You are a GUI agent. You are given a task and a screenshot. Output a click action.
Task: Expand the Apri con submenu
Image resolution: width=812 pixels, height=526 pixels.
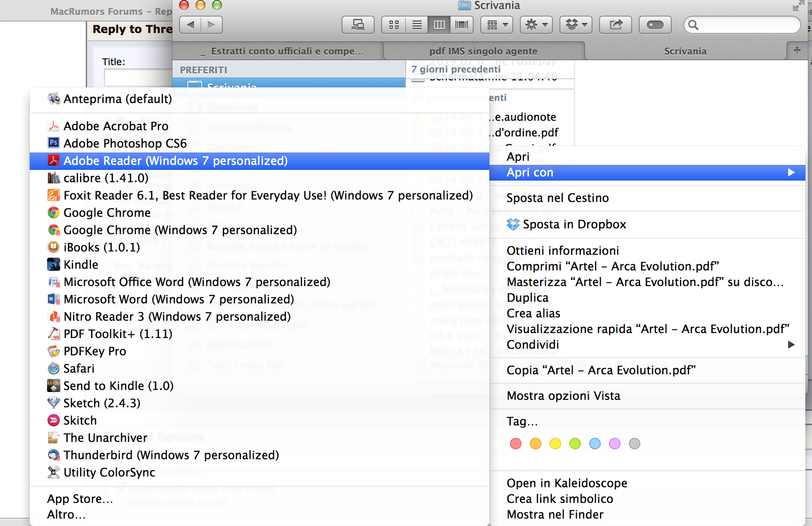tap(647, 172)
